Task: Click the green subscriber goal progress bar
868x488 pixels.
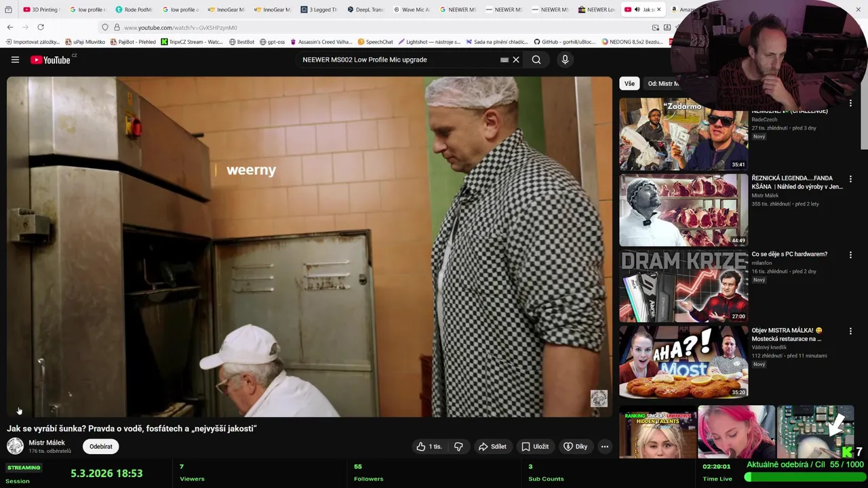Action: coord(804,476)
